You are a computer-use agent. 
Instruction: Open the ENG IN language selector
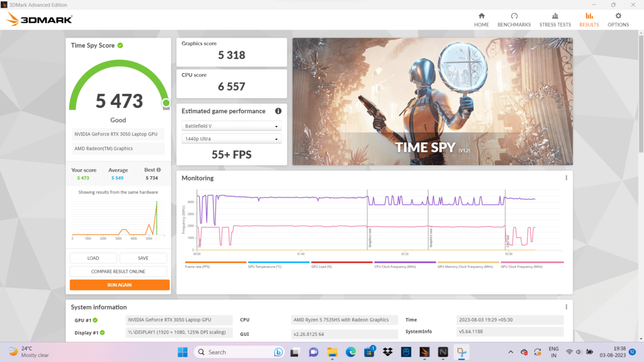(553, 352)
